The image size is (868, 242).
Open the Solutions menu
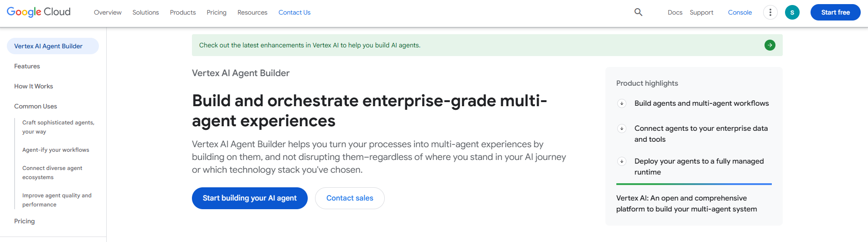(x=146, y=12)
